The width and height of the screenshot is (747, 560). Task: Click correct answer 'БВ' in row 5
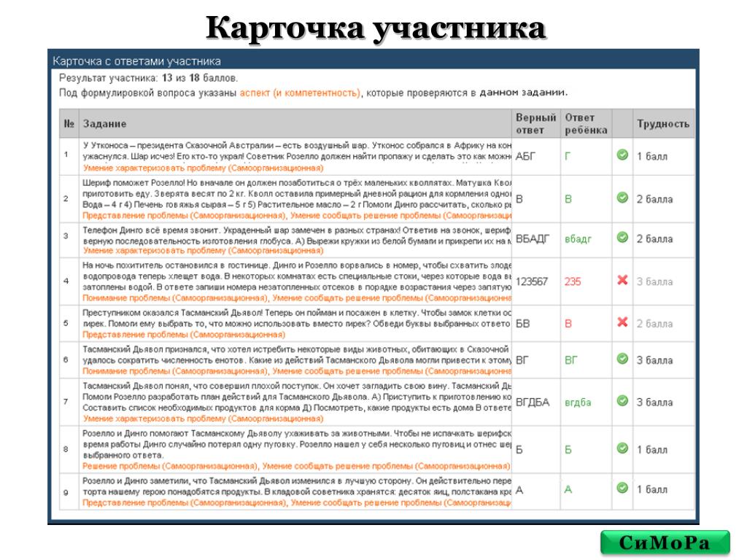tap(522, 324)
